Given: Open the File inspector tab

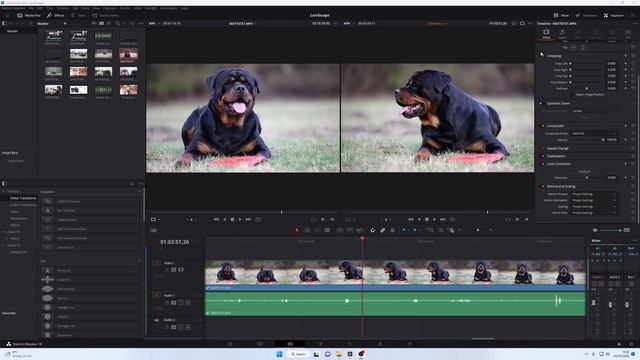Looking at the screenshot, I should click(x=628, y=34).
